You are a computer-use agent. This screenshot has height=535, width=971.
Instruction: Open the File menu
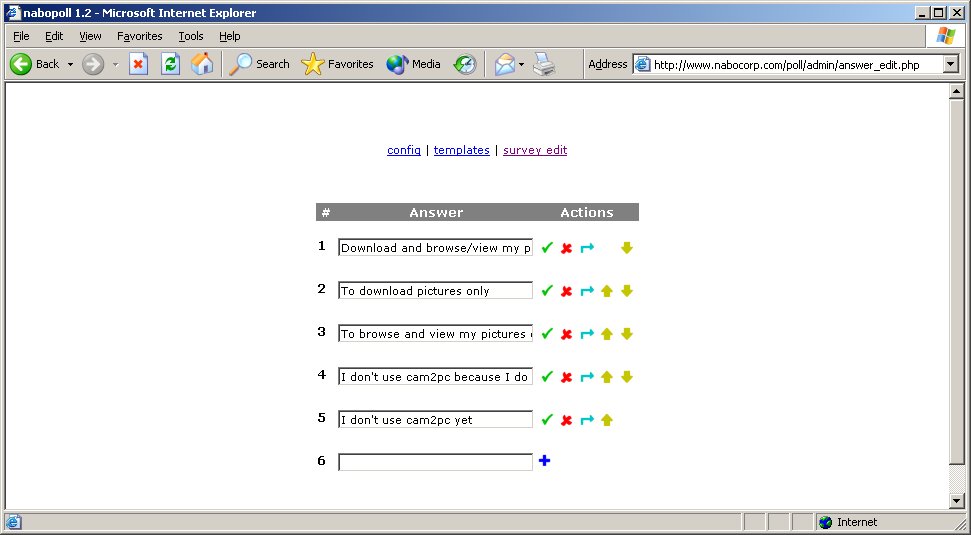(21, 36)
